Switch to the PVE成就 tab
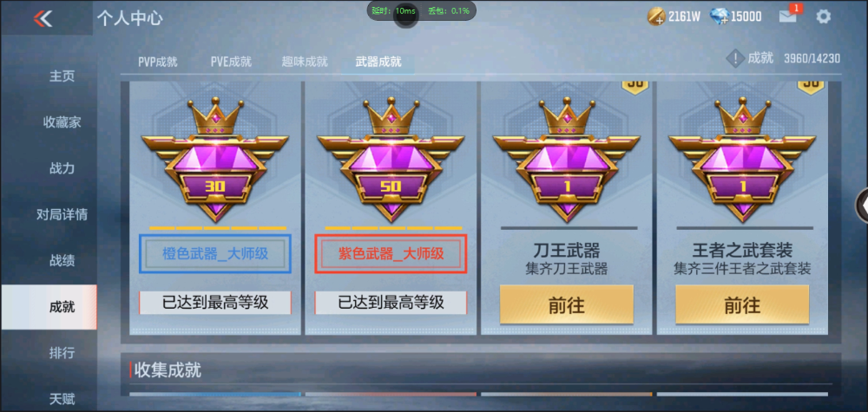The width and height of the screenshot is (868, 412). pos(231,62)
